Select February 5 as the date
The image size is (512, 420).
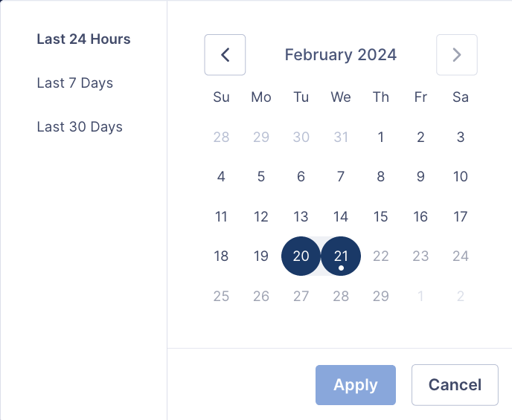pyautogui.click(x=261, y=177)
